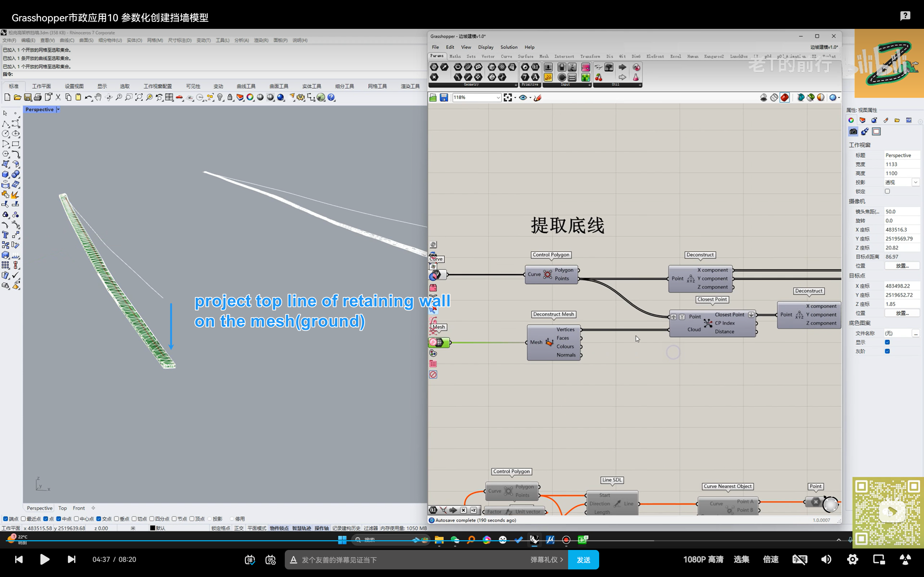The image size is (924, 577).
Task: Click the video settings gear icon
Action: [852, 559]
